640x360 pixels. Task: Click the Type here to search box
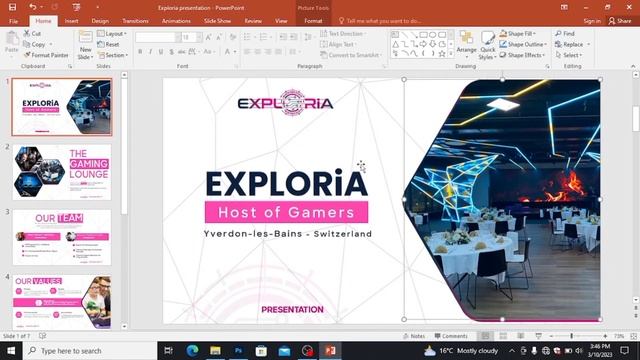point(90,351)
